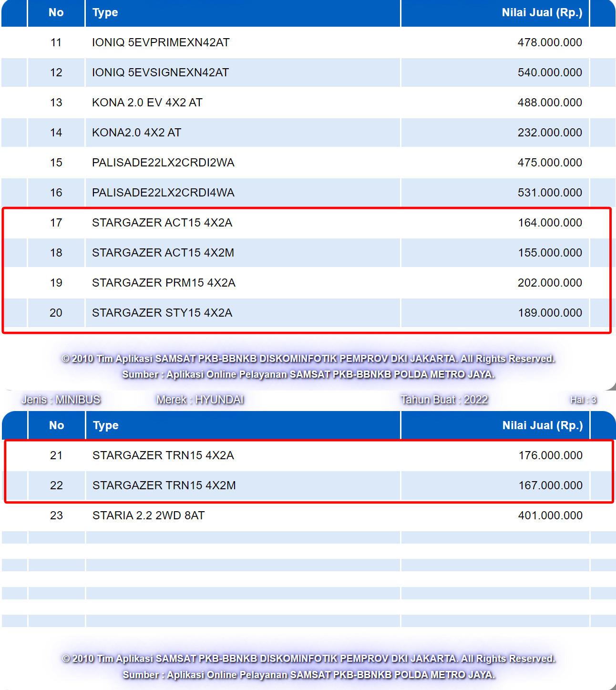The image size is (616, 690).
Task: Click the price 202.000.000
Action: coord(550,283)
